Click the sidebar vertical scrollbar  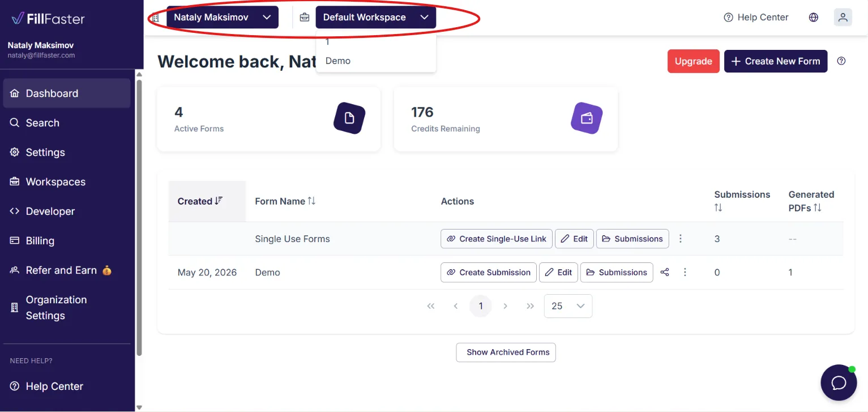coord(139,213)
